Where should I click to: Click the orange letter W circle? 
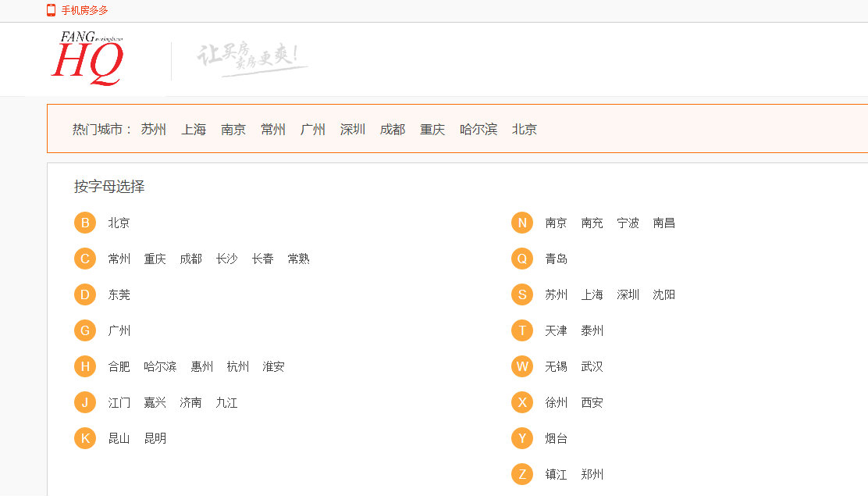click(x=522, y=366)
